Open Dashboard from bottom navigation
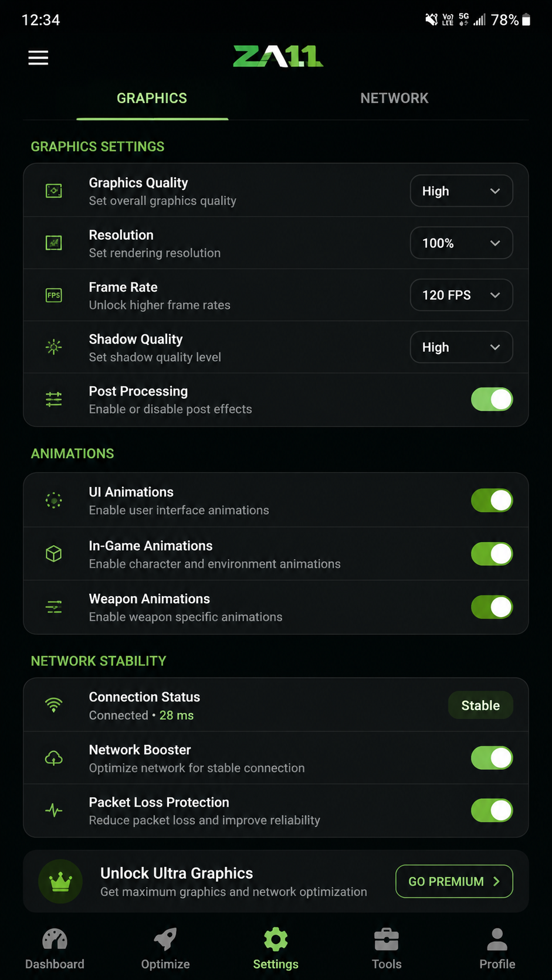 55,949
